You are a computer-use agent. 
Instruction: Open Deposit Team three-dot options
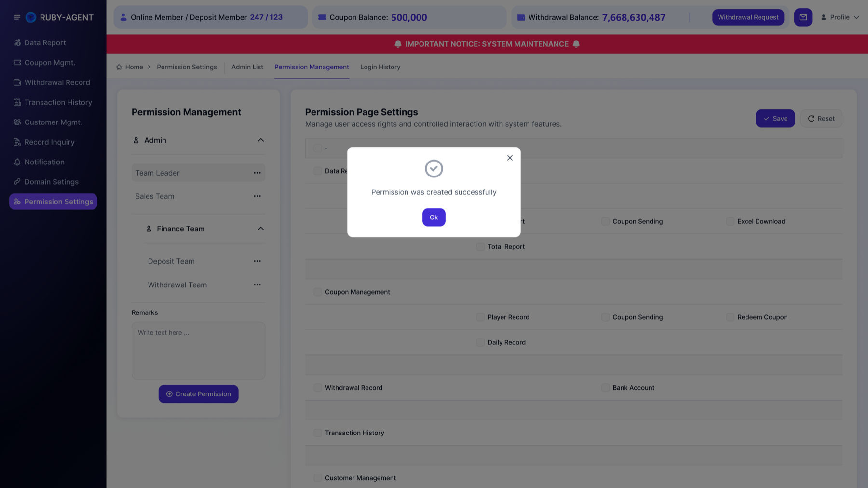[x=257, y=261]
